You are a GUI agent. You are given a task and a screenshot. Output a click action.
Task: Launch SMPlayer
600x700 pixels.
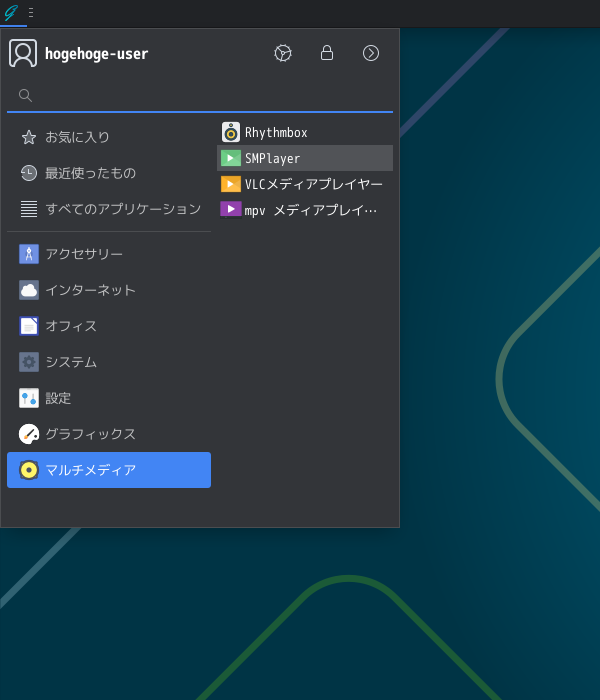pos(305,158)
